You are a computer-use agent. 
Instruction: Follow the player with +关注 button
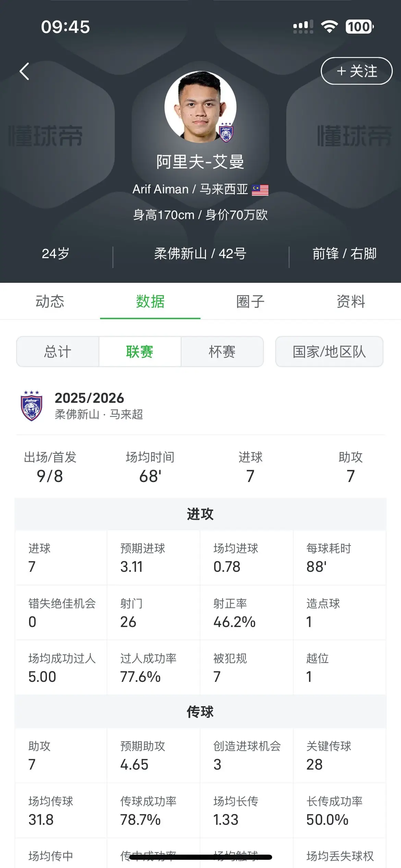tap(356, 71)
